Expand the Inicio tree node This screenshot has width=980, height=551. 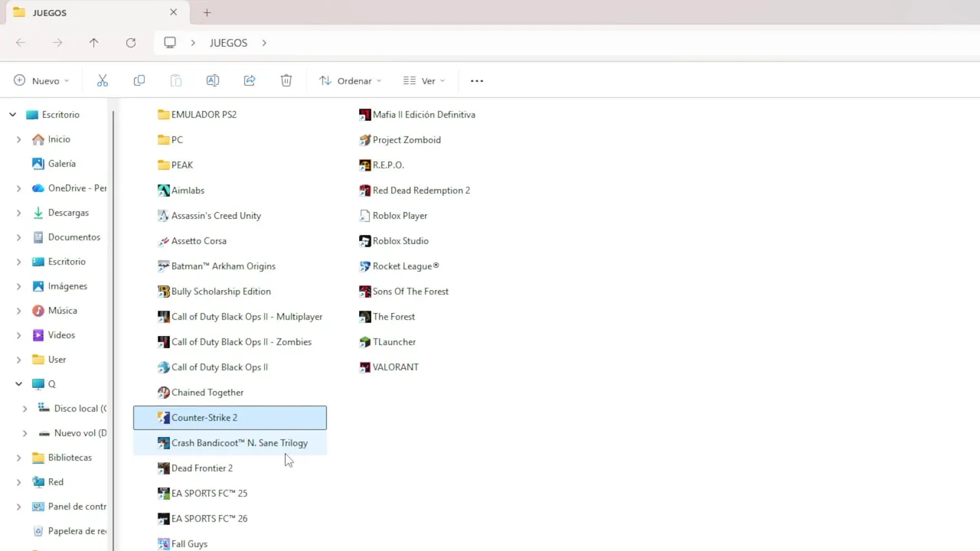click(18, 139)
